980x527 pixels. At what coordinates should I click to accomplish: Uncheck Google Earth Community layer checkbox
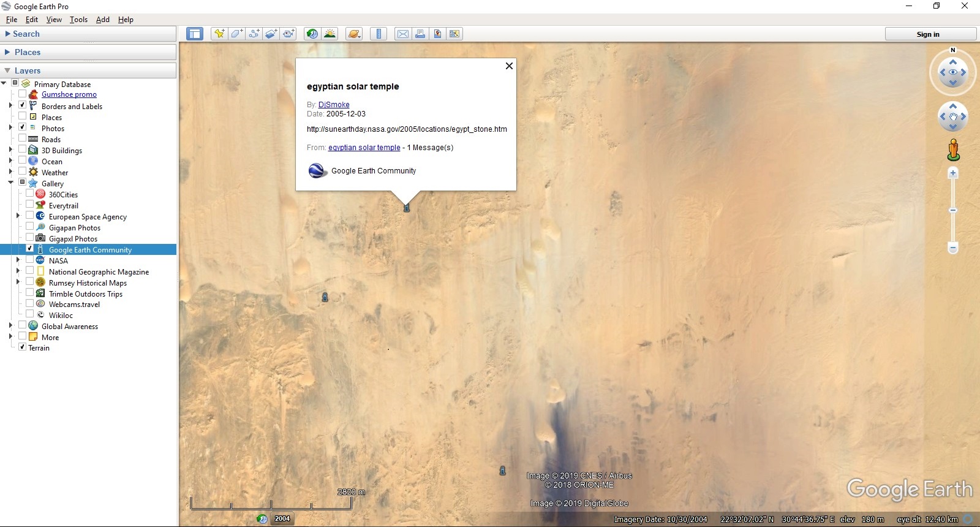[30, 249]
